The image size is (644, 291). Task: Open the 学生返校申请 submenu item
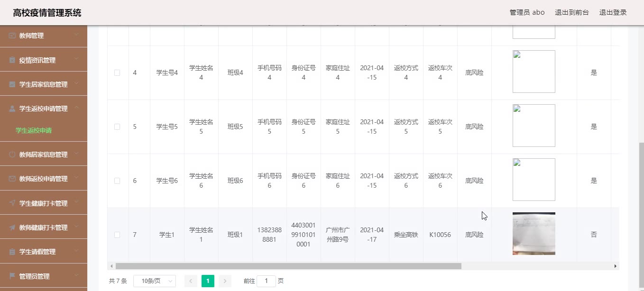(x=34, y=130)
